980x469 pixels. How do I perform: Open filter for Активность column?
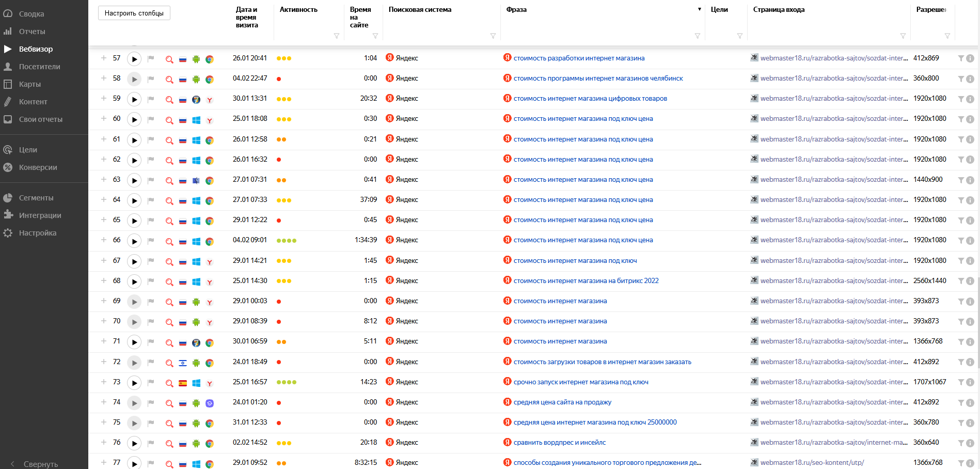337,36
